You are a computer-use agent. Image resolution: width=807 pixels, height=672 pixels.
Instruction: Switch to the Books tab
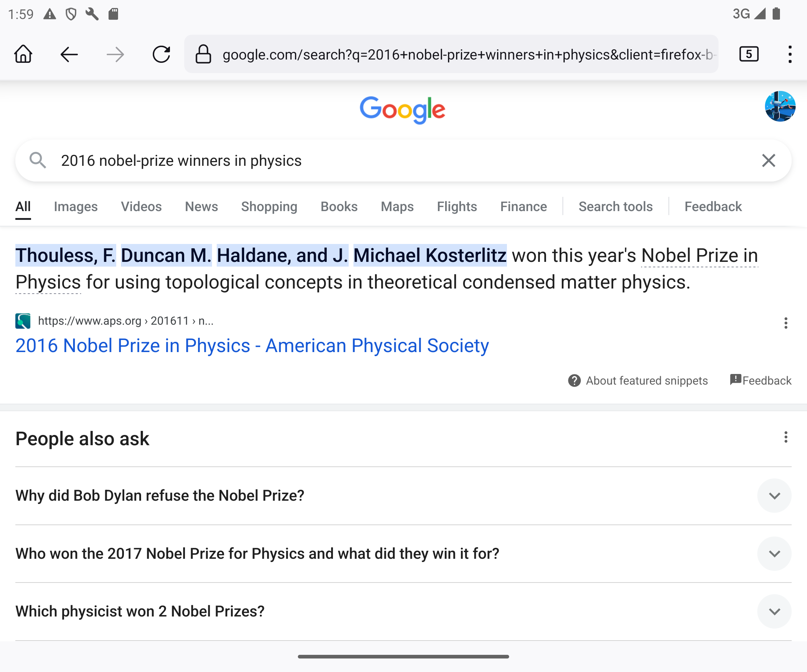[x=339, y=207]
